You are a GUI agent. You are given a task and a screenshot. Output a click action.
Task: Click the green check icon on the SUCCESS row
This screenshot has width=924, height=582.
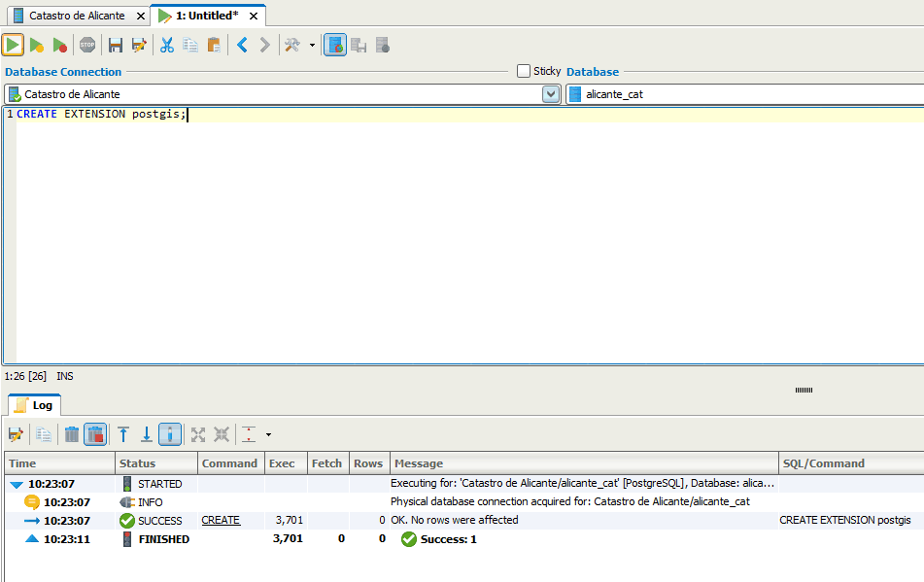coord(127,521)
